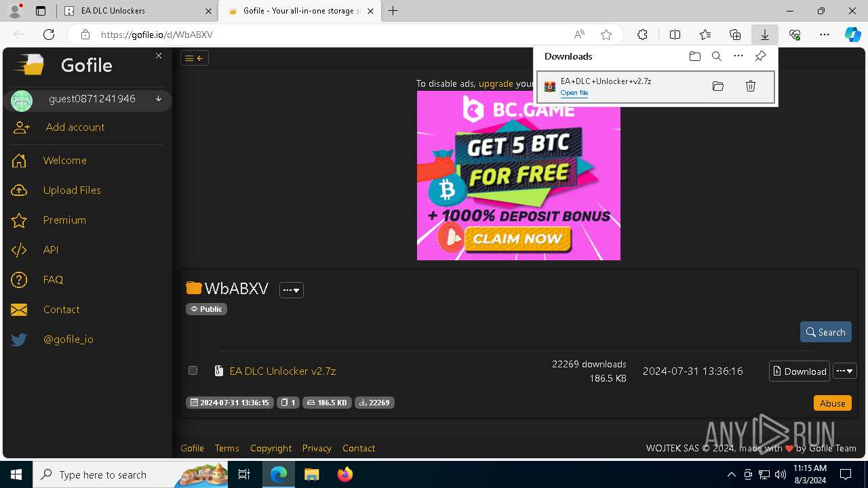
Task: Open downloads folder from Downloads panel
Action: pos(694,56)
